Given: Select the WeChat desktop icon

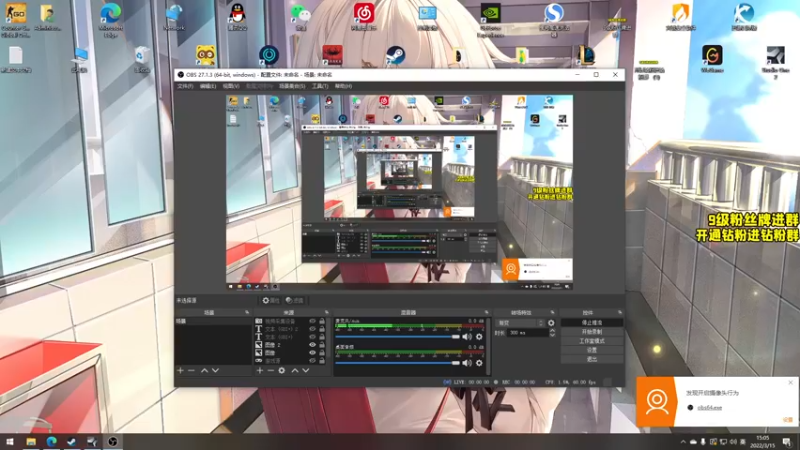Looking at the screenshot, I should (301, 17).
